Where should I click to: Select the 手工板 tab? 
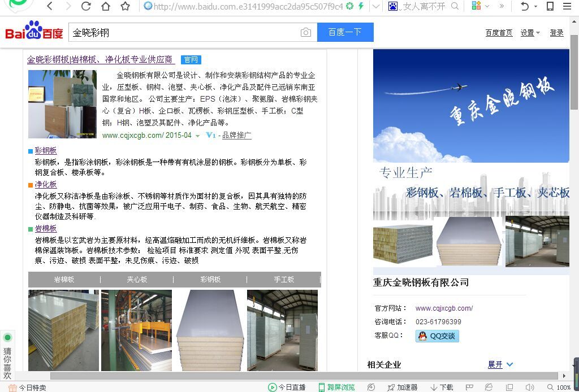(x=284, y=280)
